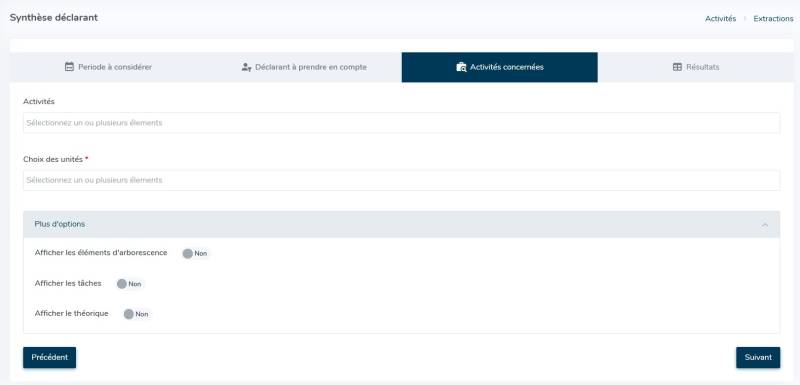
Task: Click the calendar icon on Periode tab
Action: click(x=69, y=67)
